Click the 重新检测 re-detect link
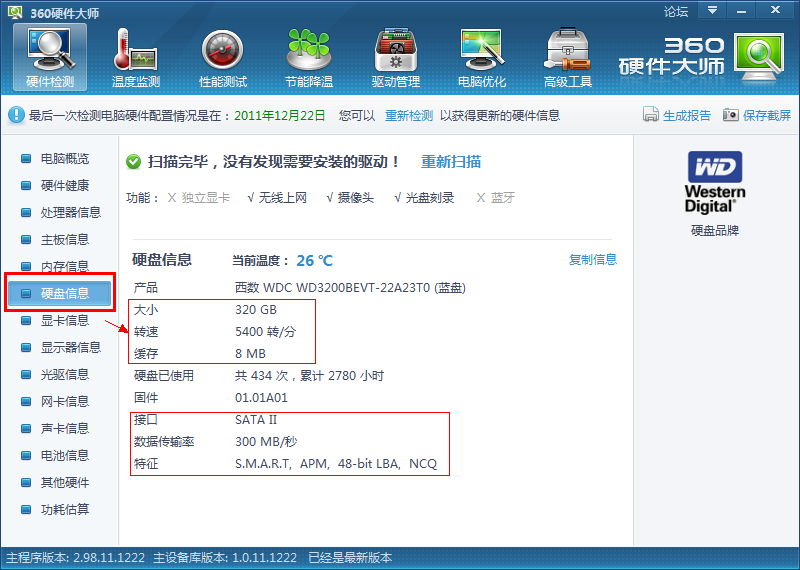 (x=409, y=115)
